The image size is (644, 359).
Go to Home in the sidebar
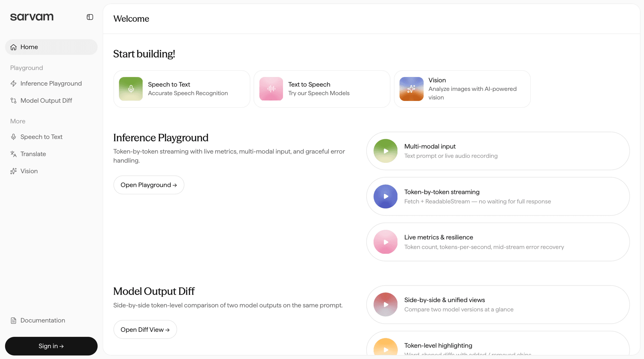pos(51,47)
